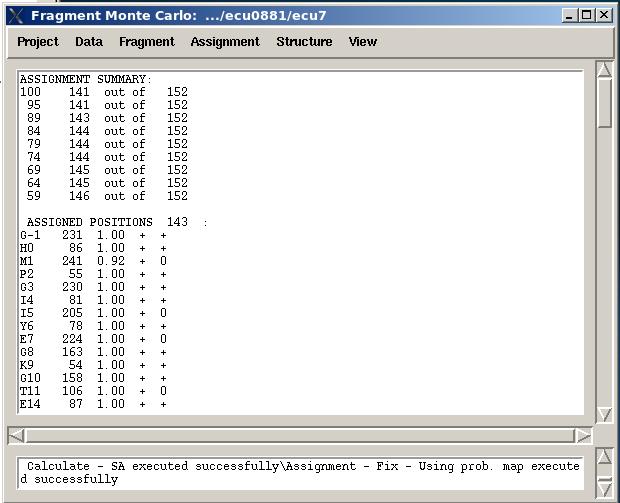Click the up arrow of the message log scrollbar
620x503 pixels.
[604, 458]
